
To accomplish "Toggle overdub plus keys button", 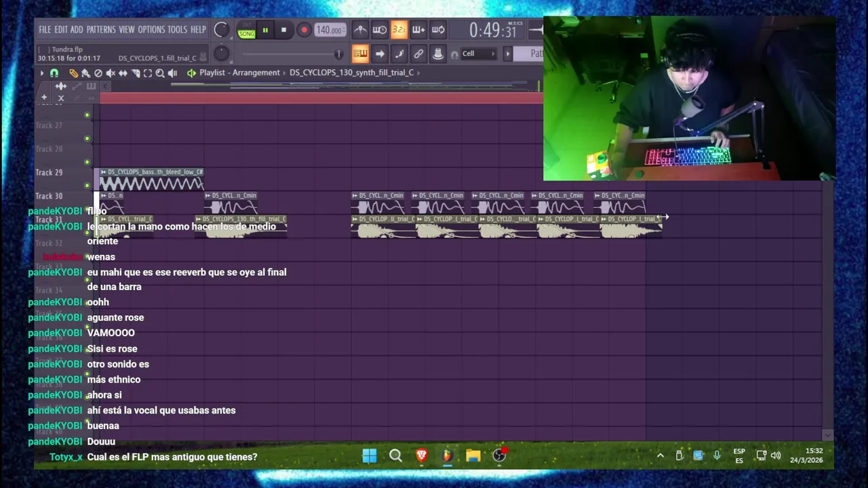I will (x=418, y=30).
